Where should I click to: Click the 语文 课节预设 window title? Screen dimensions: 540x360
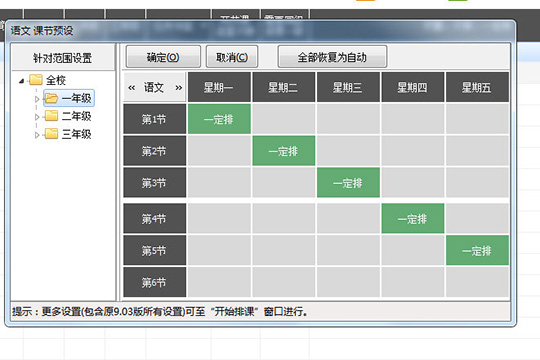[42, 31]
